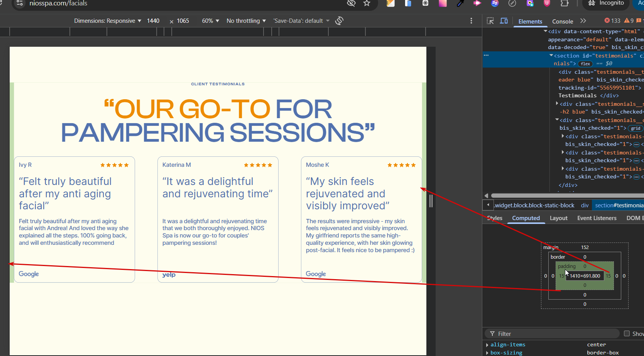Open the pink gradient square extension
Screen dimensions: 644x356
443,3
